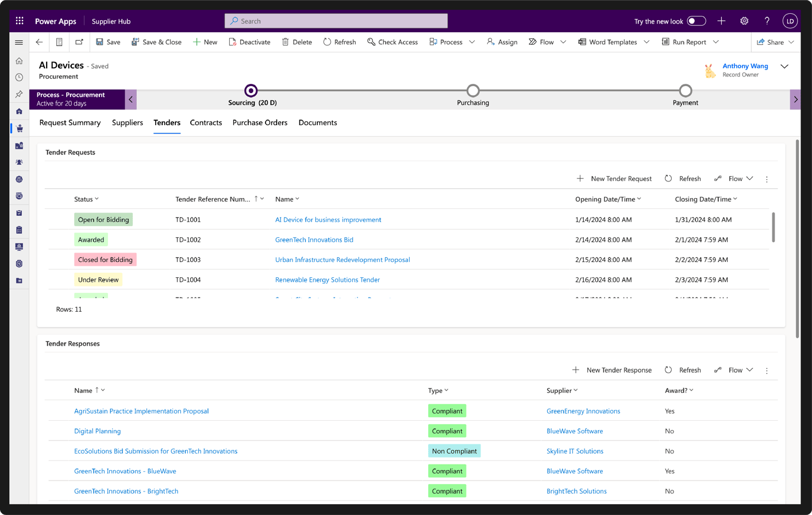Delete the record via trash icon
Image resolution: width=812 pixels, height=515 pixels.
click(x=297, y=42)
